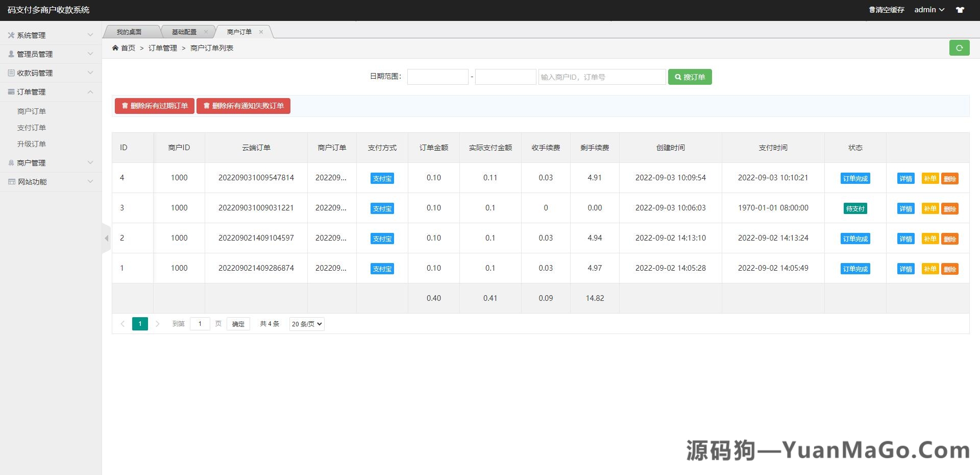Click the 清空缓存 trash icon in top bar
Screen dimensions: 980x475
pos(871,9)
